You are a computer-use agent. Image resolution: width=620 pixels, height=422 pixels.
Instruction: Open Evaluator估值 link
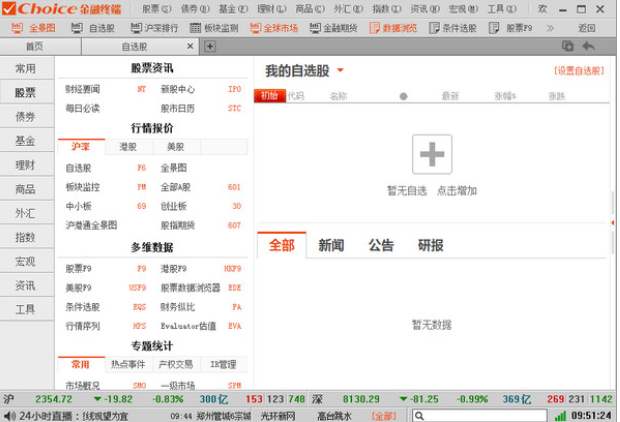(x=188, y=326)
